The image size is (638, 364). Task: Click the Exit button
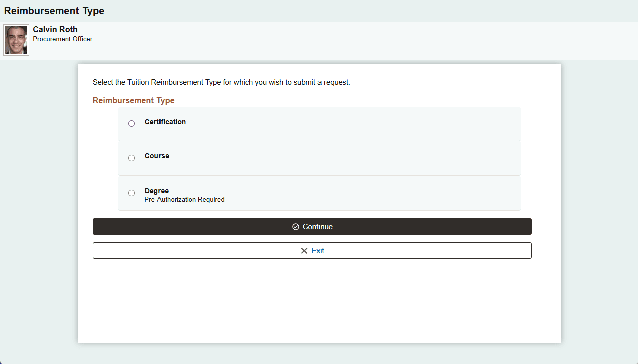(x=312, y=250)
